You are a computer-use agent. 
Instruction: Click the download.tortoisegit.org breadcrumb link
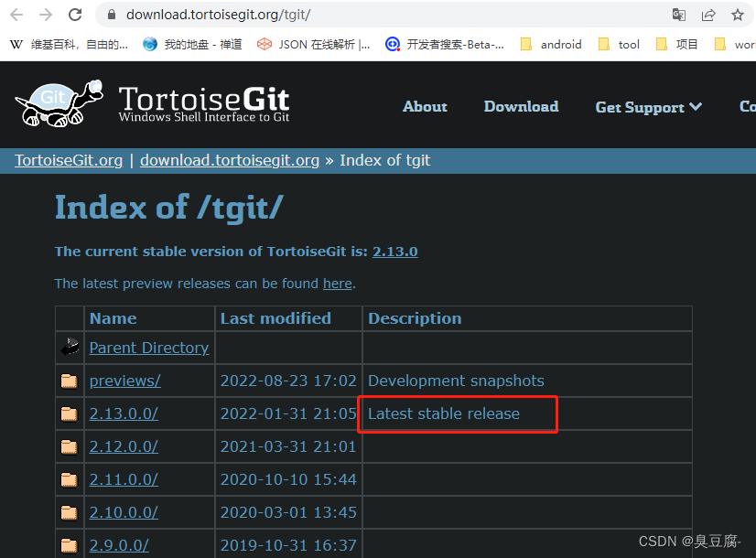(x=230, y=160)
